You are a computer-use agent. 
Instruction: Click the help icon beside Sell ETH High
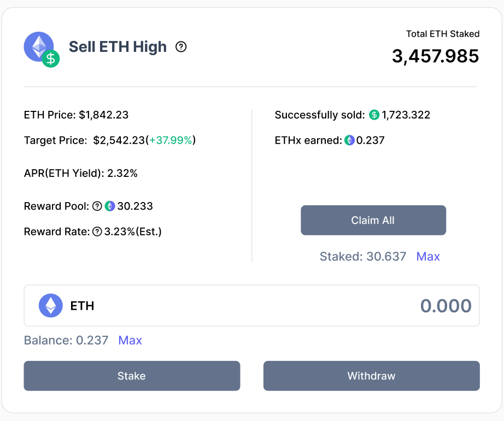pyautogui.click(x=181, y=47)
